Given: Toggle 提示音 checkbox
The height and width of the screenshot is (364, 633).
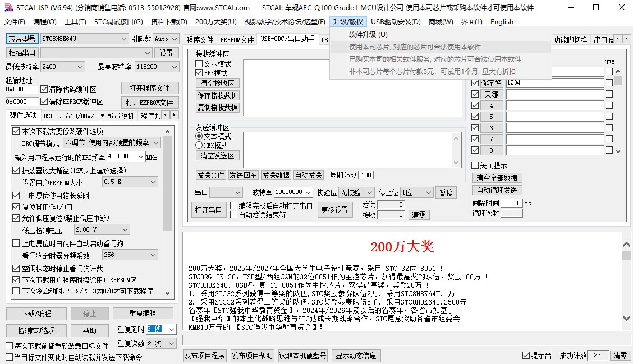Looking at the screenshot, I should pos(526,355).
